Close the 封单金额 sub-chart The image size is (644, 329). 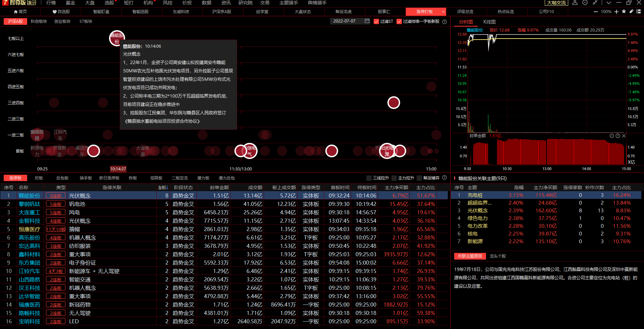click(x=624, y=136)
